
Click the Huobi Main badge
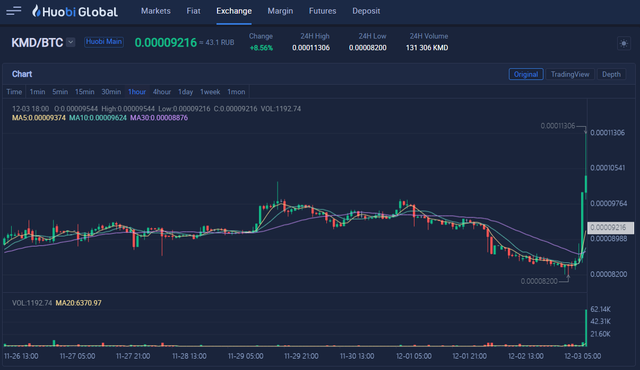[104, 42]
